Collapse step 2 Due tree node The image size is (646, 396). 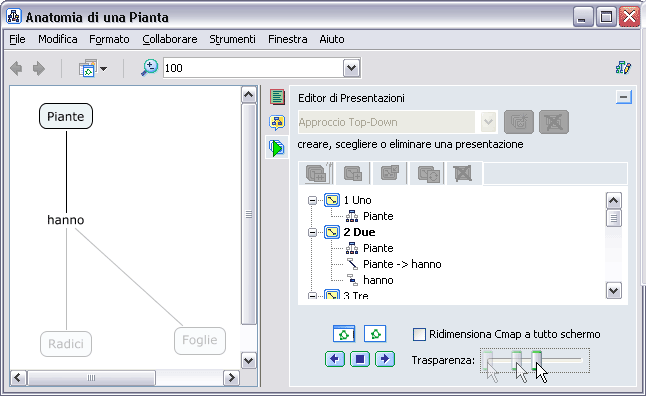point(312,232)
